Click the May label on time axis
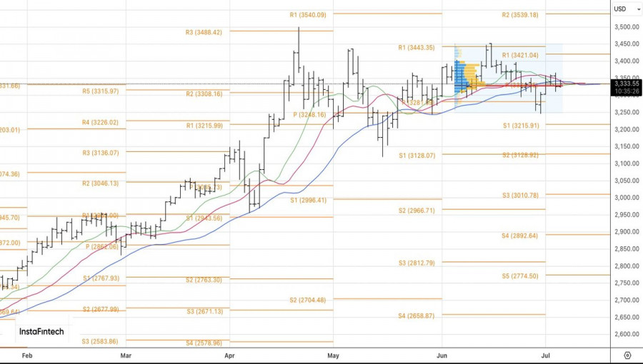This screenshot has height=364, width=643. pyautogui.click(x=333, y=356)
